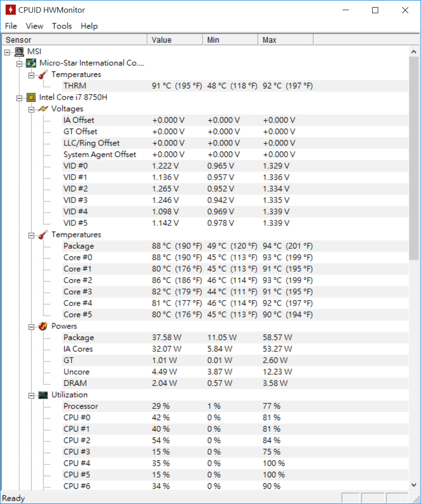Select the GT power row
Screen dimensions: 421x504
click(235, 360)
